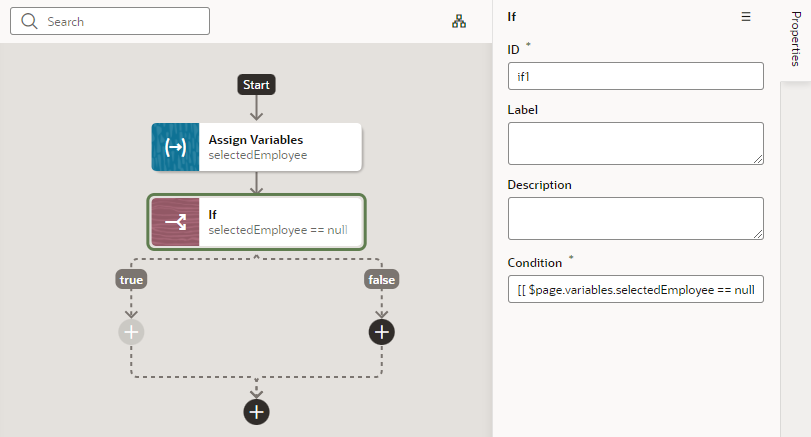811x437 pixels.
Task: Type in the Search box
Action: (x=120, y=21)
